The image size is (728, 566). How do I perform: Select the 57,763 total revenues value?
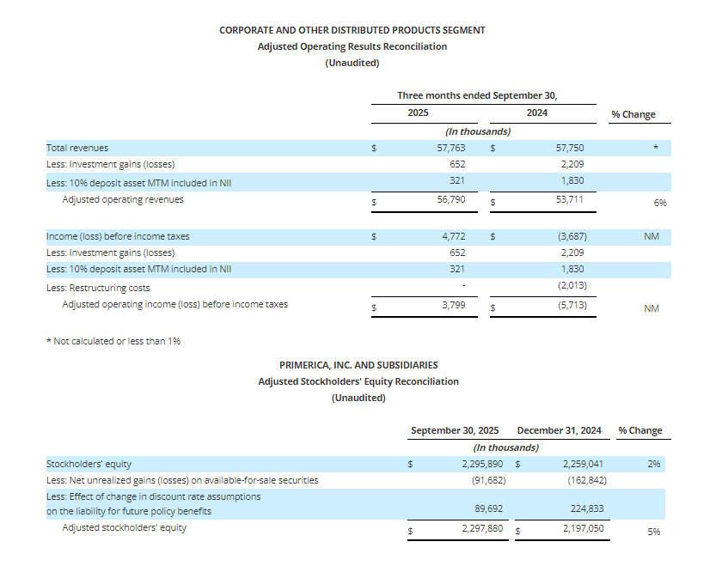(451, 148)
